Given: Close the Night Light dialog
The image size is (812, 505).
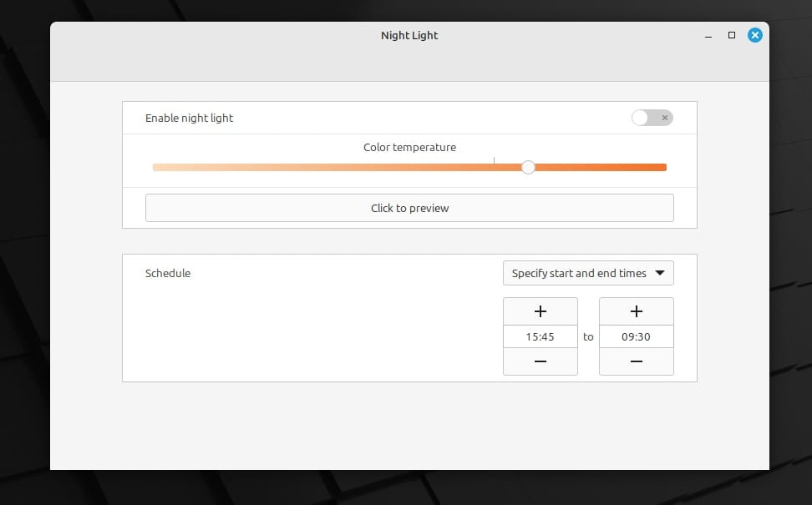Looking at the screenshot, I should [755, 35].
